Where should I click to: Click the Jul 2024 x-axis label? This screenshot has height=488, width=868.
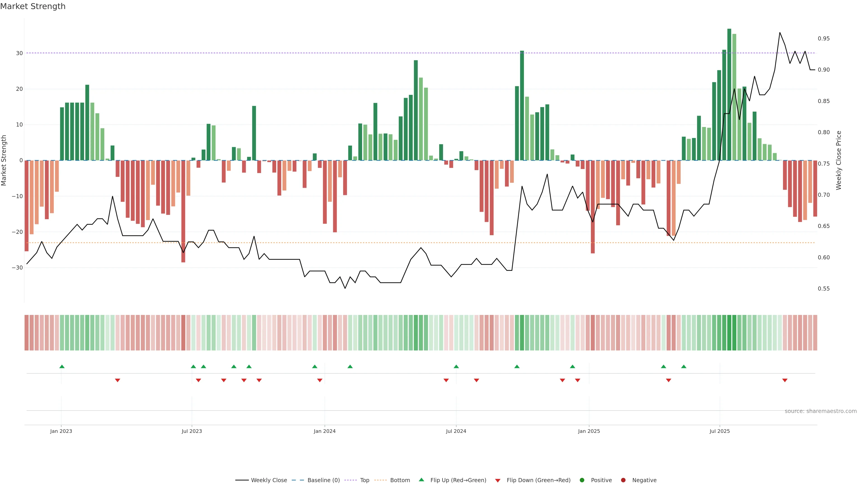[456, 431]
